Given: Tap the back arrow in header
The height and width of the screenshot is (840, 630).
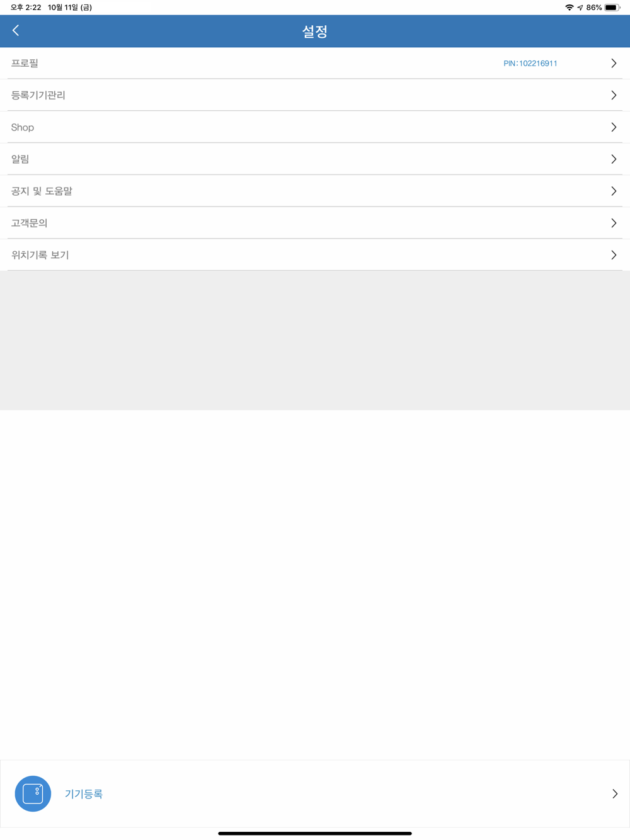Looking at the screenshot, I should pyautogui.click(x=16, y=30).
